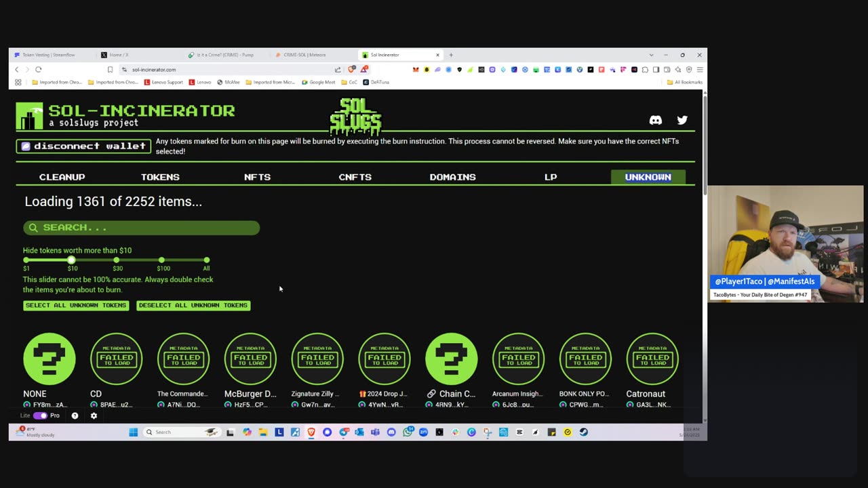This screenshot has height=488, width=868.
Task: Open the LP tab
Action: 551,177
